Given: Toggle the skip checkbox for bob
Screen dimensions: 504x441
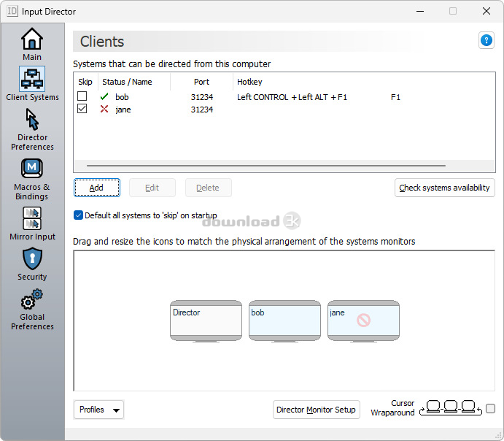Looking at the screenshot, I should point(82,96).
